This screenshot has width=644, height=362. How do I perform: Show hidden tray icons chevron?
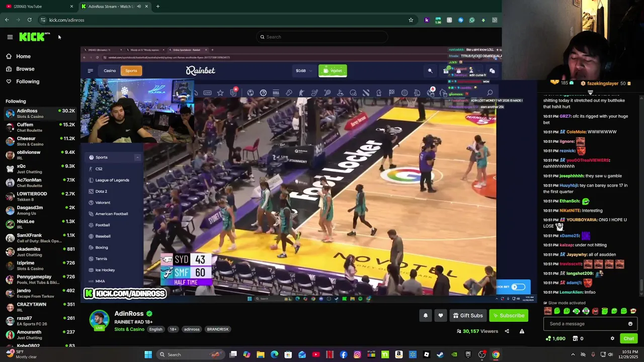pyautogui.click(x=573, y=354)
